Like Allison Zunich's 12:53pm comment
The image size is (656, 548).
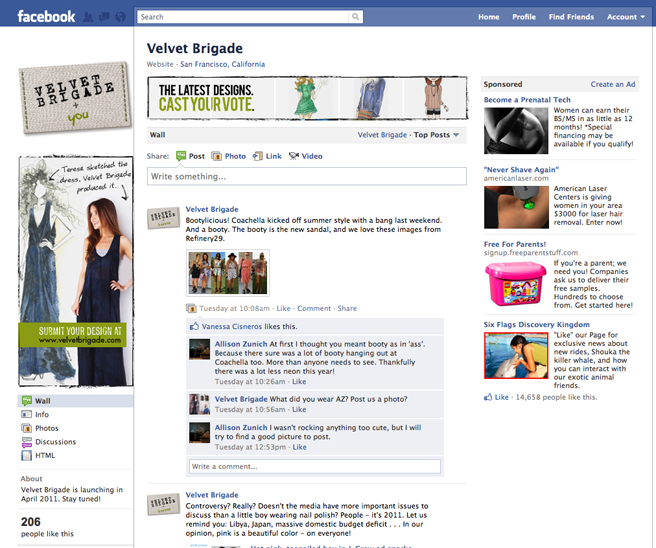click(300, 447)
